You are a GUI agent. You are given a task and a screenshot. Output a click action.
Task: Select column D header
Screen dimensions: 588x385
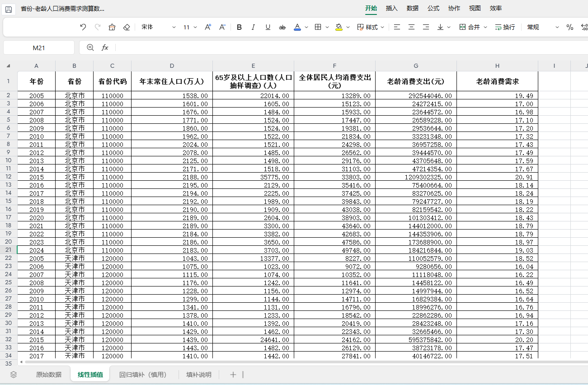coord(172,66)
